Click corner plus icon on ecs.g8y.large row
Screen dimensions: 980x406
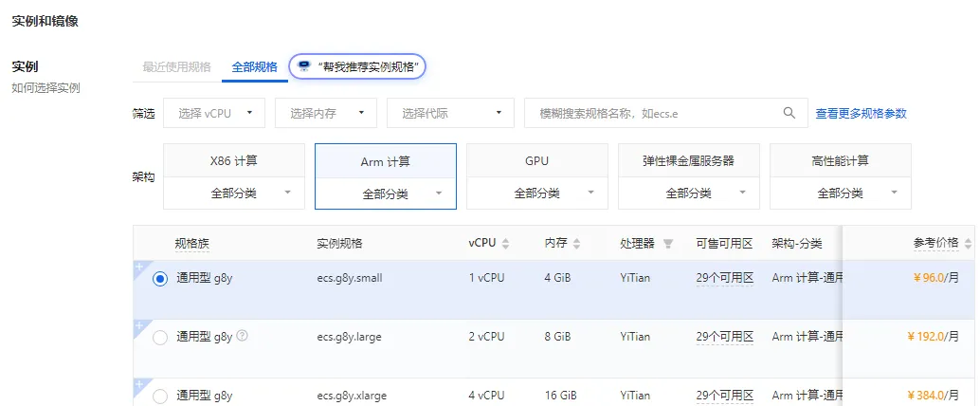(x=139, y=325)
